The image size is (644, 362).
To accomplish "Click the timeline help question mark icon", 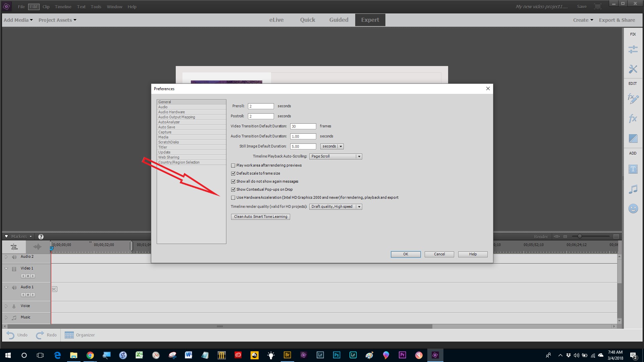I will pos(41,237).
